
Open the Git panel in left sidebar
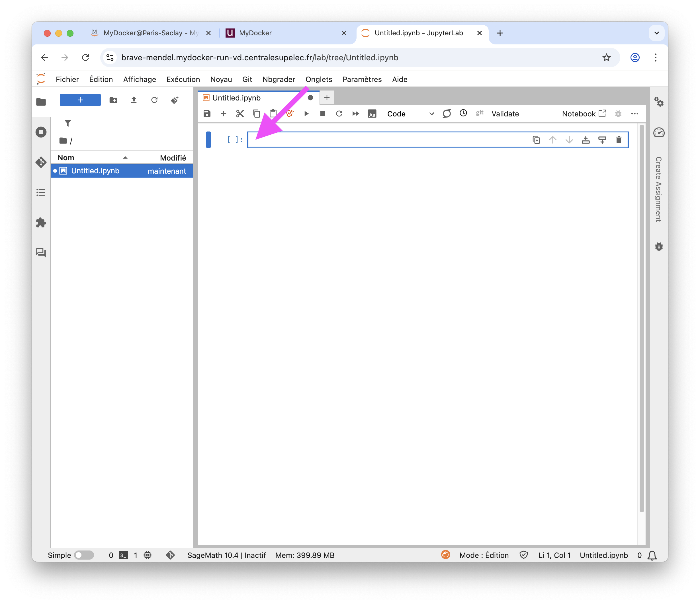(41, 163)
